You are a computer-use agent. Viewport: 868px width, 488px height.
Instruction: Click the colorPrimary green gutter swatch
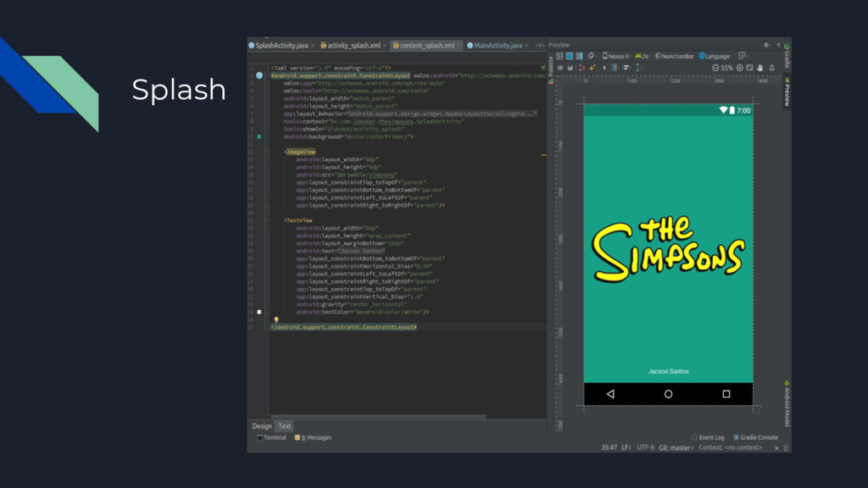259,136
